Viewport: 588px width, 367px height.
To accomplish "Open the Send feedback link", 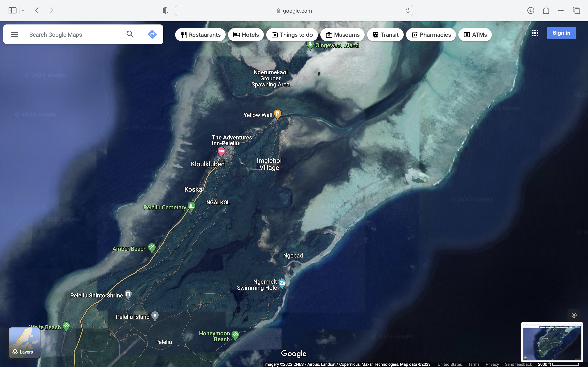I will pos(518,364).
